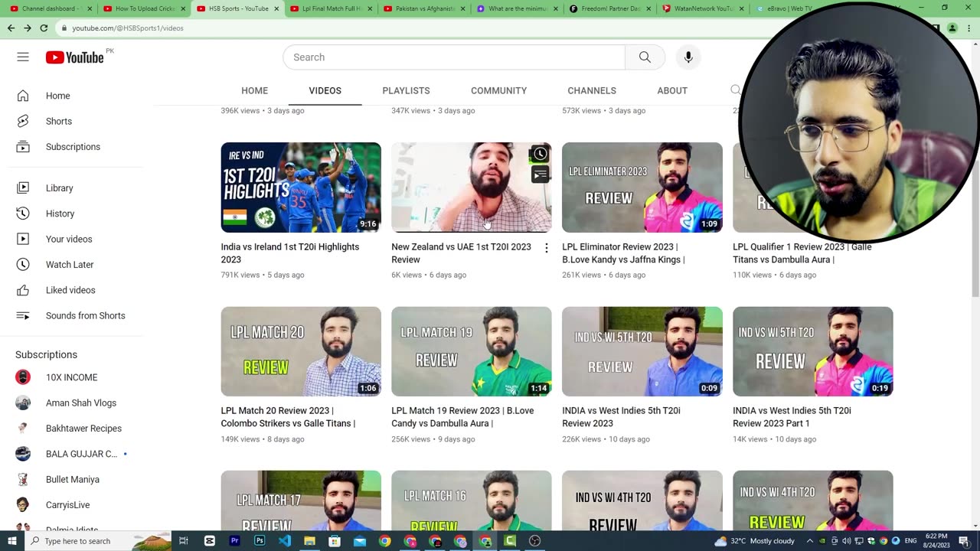Screen dimensions: 980x551
Task: Start voice search with the microphone
Action: point(688,57)
